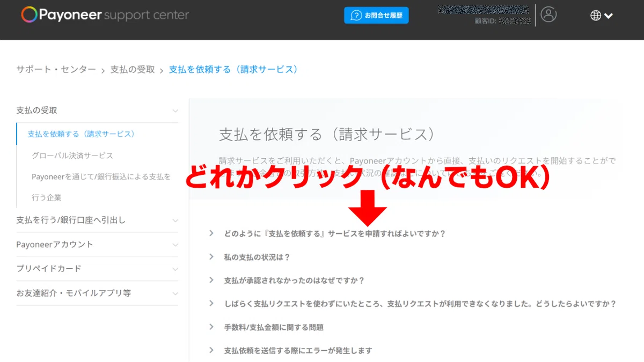Expand the プリペイドカード sidebar section
Viewport: 644px width, 362px height.
point(97,269)
